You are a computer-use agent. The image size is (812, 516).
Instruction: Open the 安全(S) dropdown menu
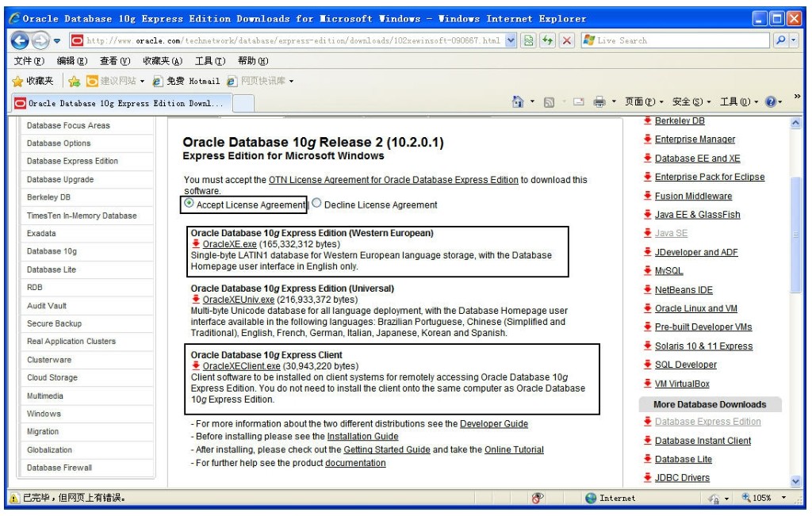(691, 102)
